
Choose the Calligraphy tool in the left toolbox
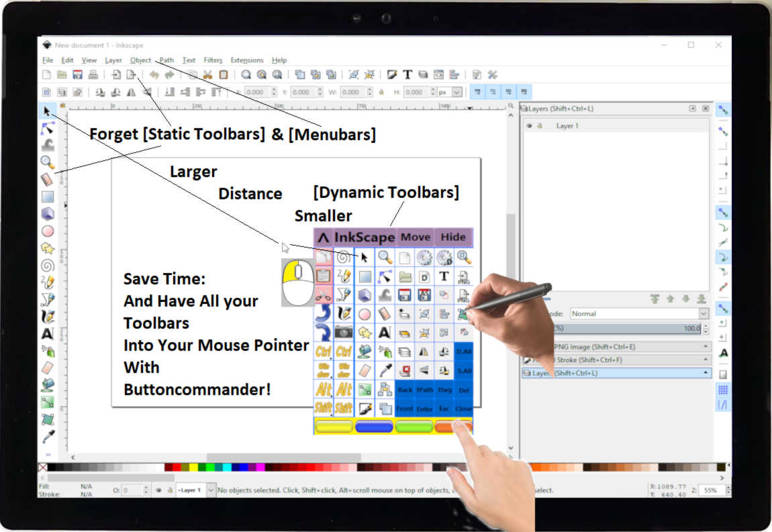47,317
